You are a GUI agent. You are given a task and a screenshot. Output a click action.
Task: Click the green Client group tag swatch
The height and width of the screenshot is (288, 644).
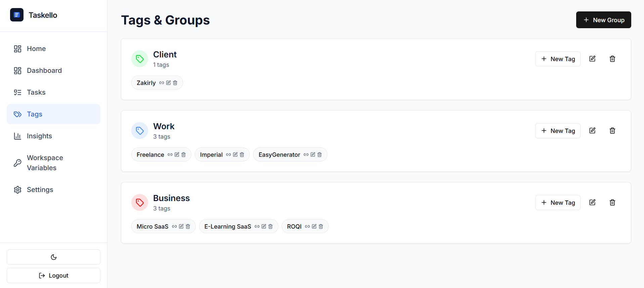click(x=140, y=59)
